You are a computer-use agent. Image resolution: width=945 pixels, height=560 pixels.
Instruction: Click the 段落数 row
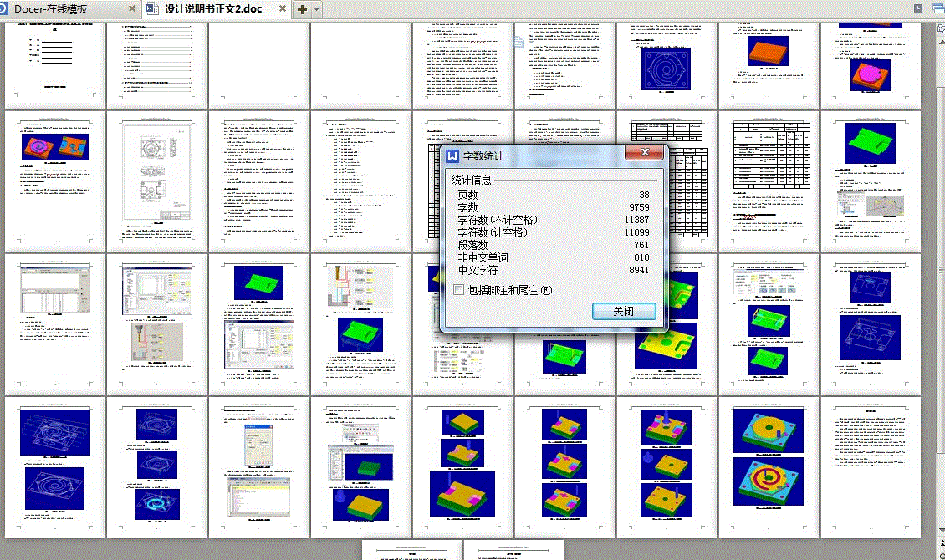[554, 245]
